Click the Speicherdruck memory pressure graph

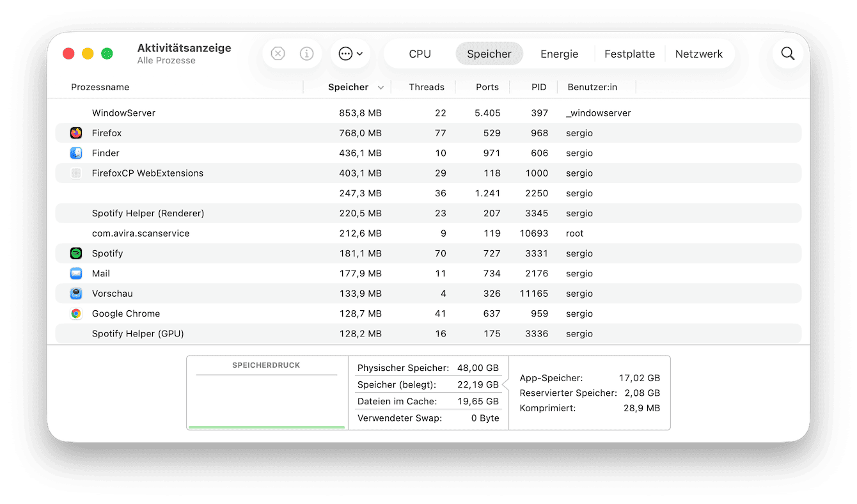pyautogui.click(x=267, y=401)
